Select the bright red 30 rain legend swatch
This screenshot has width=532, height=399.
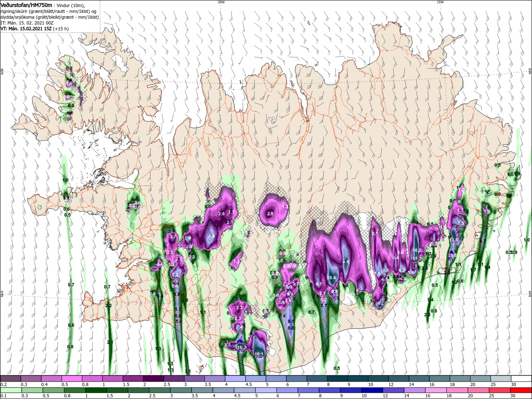[x=521, y=390]
